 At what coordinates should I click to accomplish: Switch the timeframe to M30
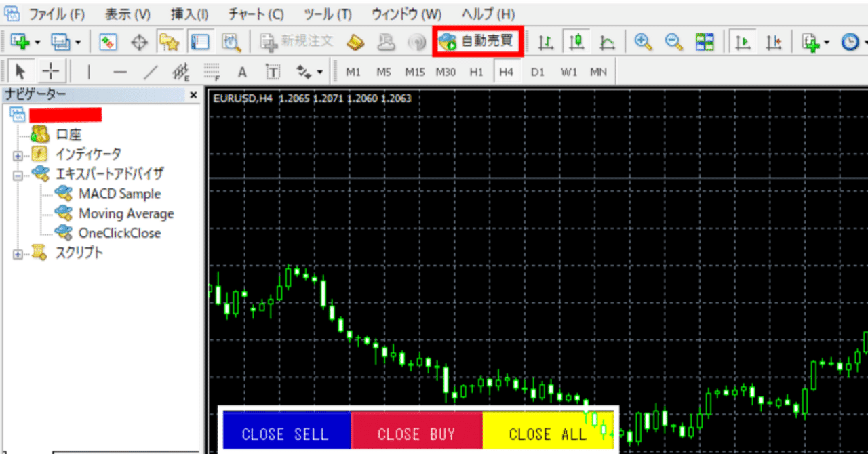tap(446, 72)
